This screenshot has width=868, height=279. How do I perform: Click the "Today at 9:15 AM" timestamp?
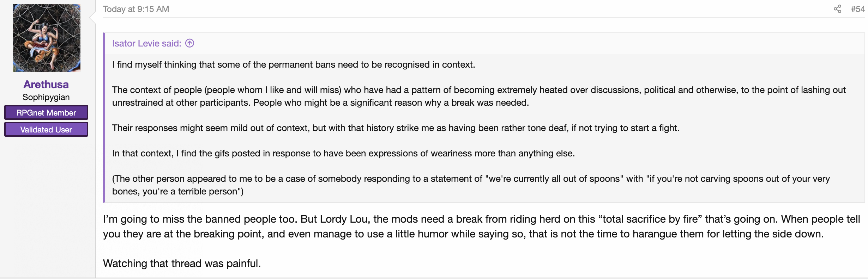click(136, 9)
